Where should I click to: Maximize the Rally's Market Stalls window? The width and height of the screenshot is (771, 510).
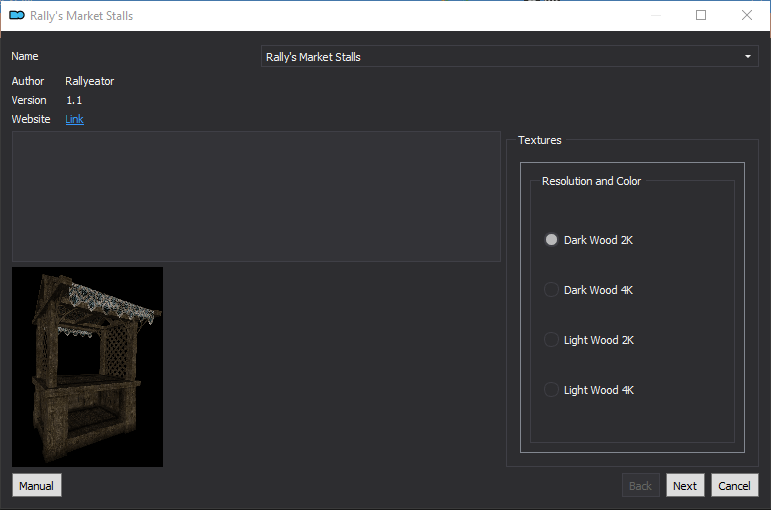[x=701, y=15]
